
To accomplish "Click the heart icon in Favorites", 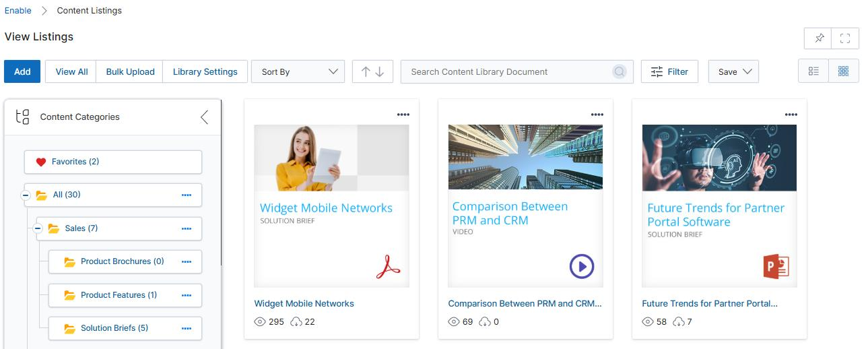I will pos(41,162).
